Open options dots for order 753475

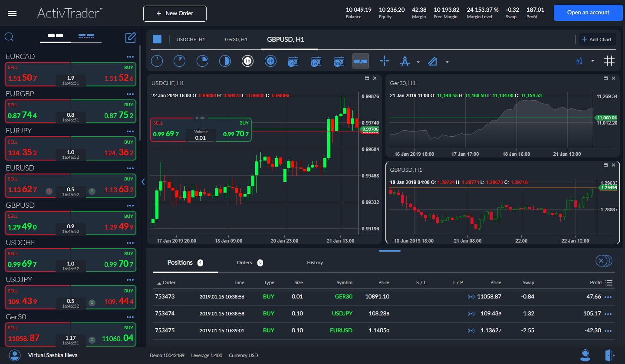608,331
